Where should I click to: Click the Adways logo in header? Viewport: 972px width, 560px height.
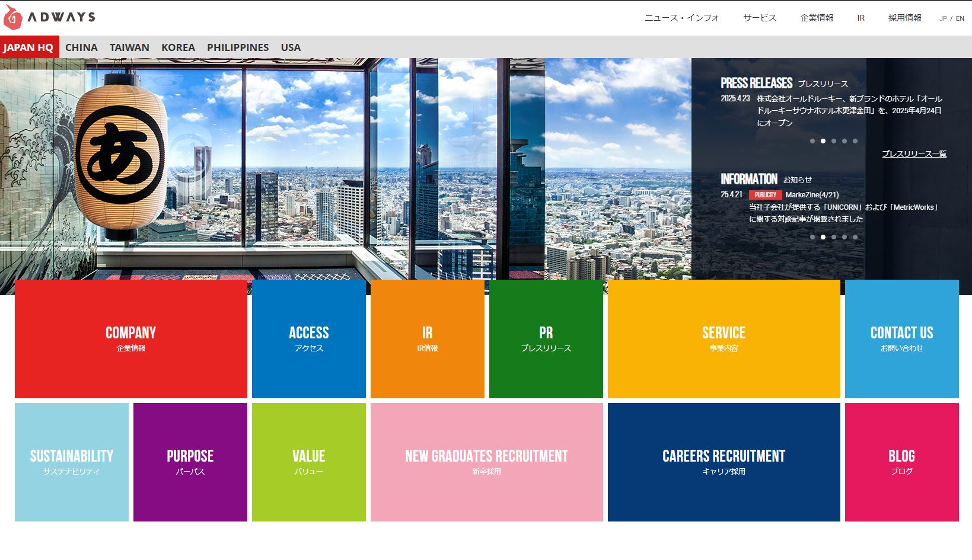49,17
